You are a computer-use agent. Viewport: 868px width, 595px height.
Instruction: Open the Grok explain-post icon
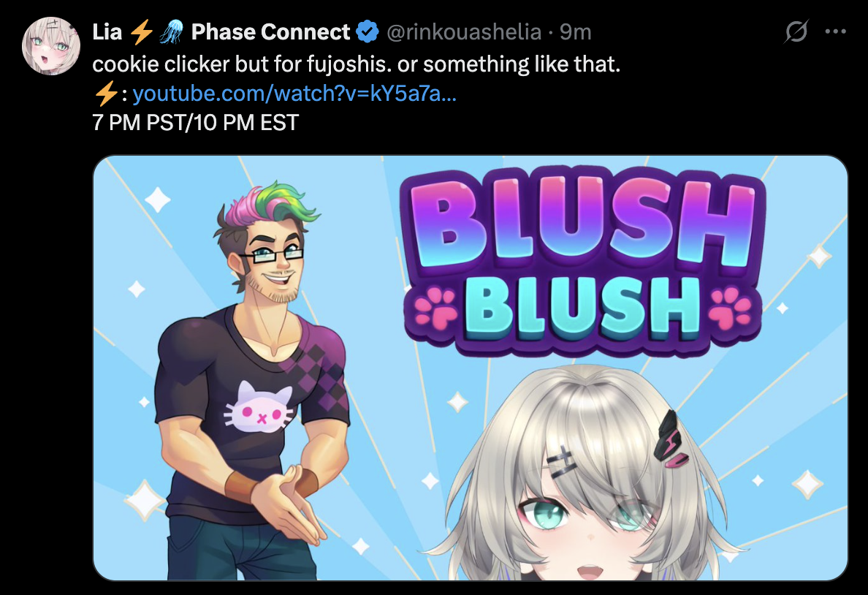[796, 31]
